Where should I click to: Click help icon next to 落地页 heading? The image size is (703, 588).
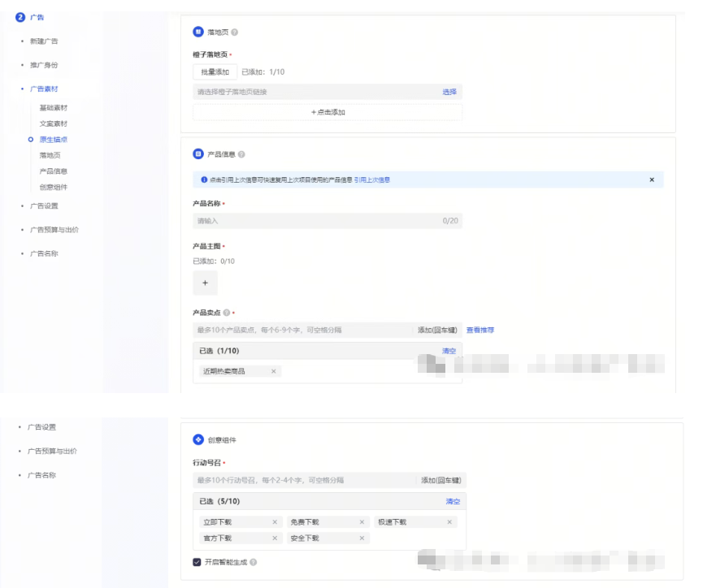[x=235, y=32]
